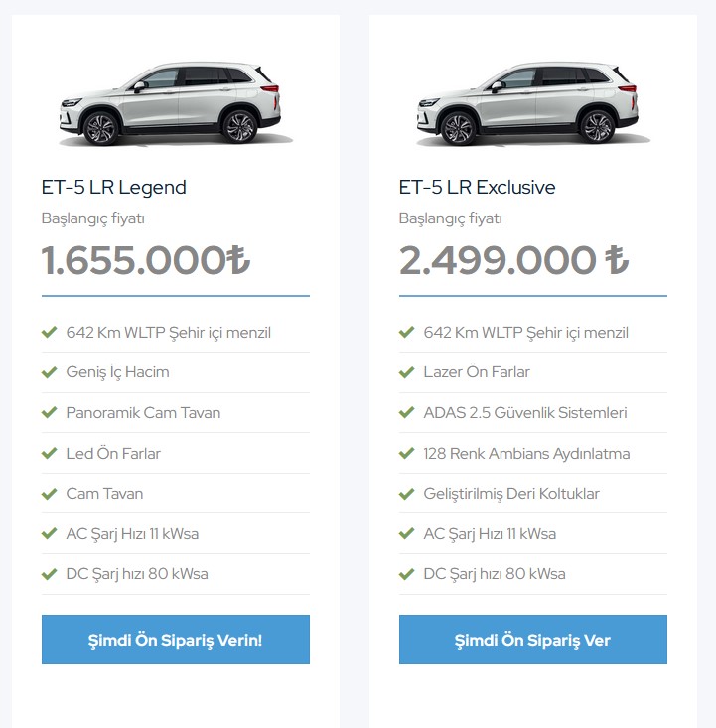The width and height of the screenshot is (716, 728).
Task: Click Legend's DC Şarj hızı 80 kWsa item
Action: click(137, 574)
